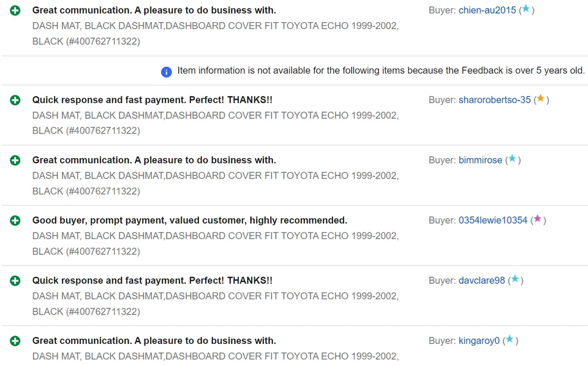
Task: Click the purple star next to 0354lewie10354
Action: (537, 219)
